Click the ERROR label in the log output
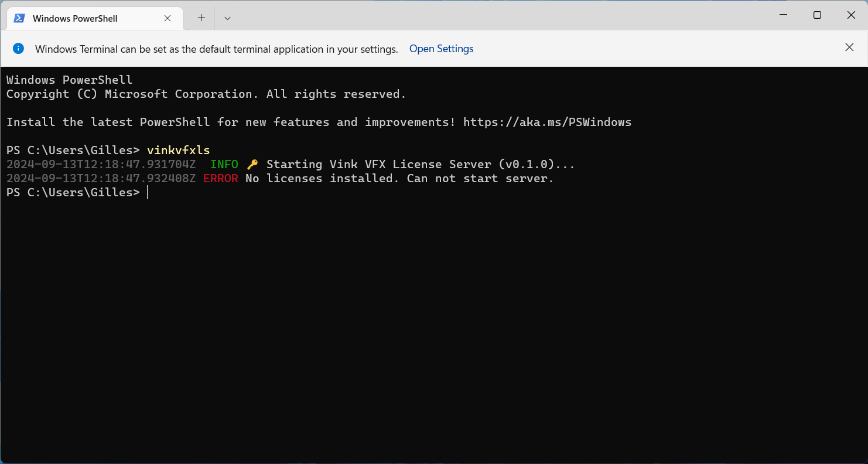Image resolution: width=868 pixels, height=464 pixels. click(221, 178)
